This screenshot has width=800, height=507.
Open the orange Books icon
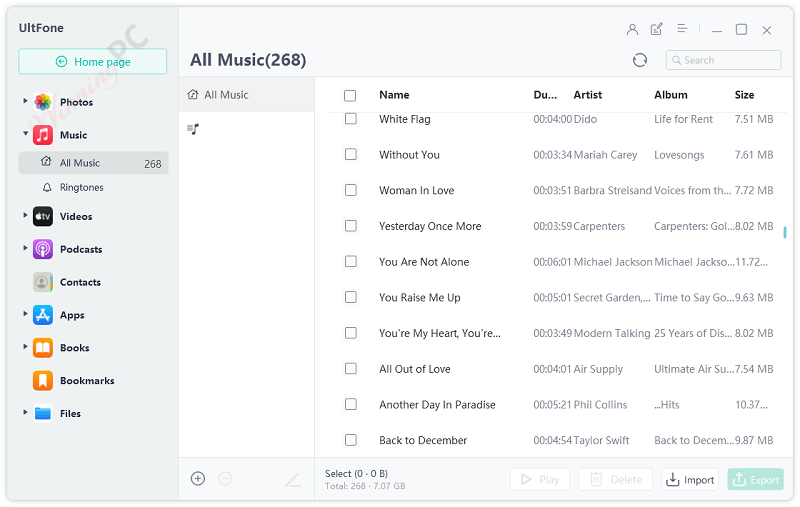tap(43, 348)
